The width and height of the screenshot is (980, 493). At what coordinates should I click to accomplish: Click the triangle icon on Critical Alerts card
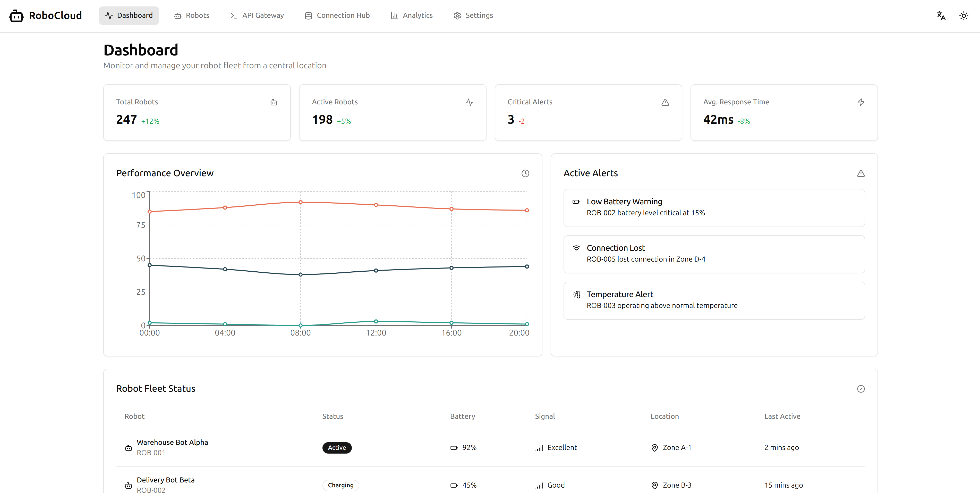[x=664, y=102]
